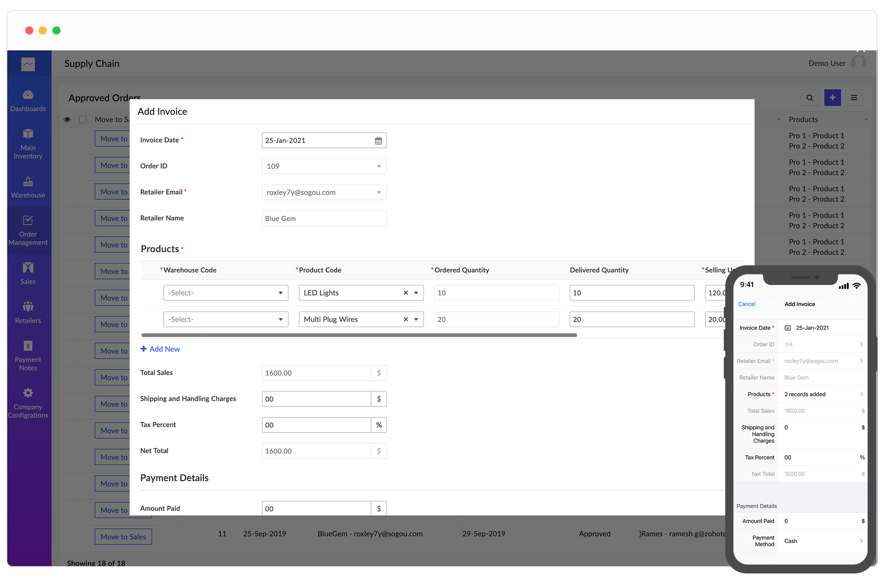Open the Sales section
This screenshot has height=588, width=894.
tap(28, 274)
